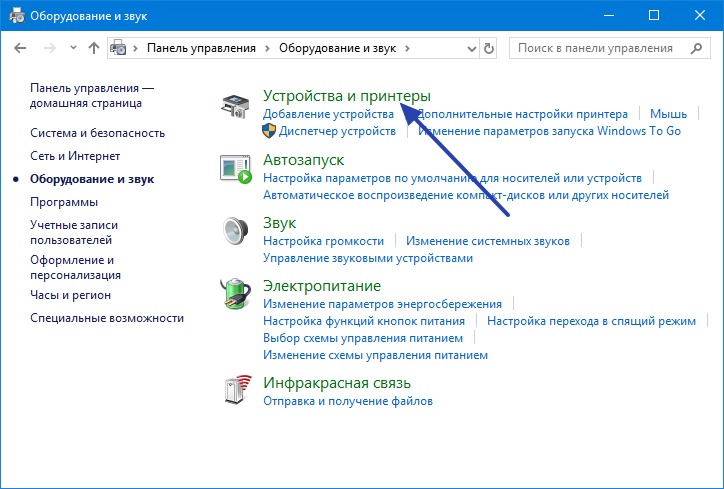Screen dimensions: 724x489
Task: Click Оборудование и звук breadcrumb
Action: click(x=338, y=48)
